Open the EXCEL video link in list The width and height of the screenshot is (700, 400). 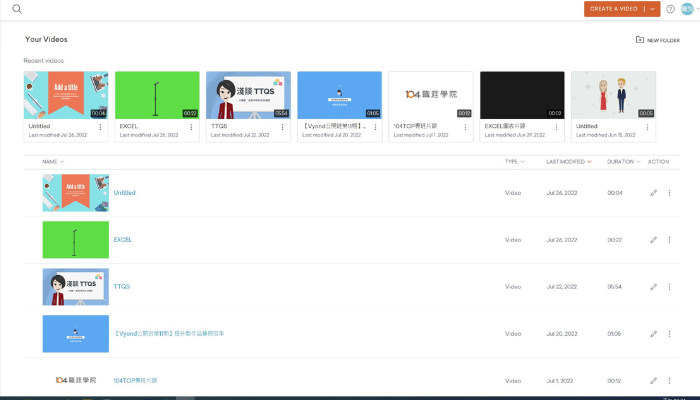click(122, 240)
